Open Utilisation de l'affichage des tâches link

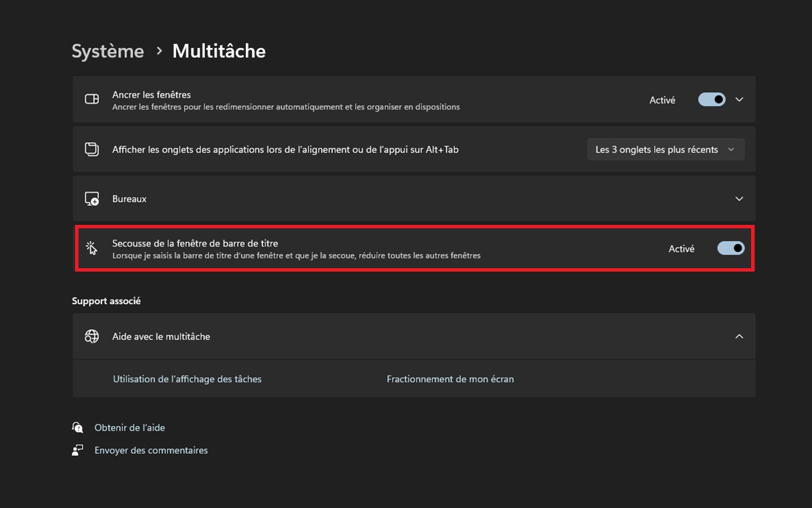(x=187, y=379)
